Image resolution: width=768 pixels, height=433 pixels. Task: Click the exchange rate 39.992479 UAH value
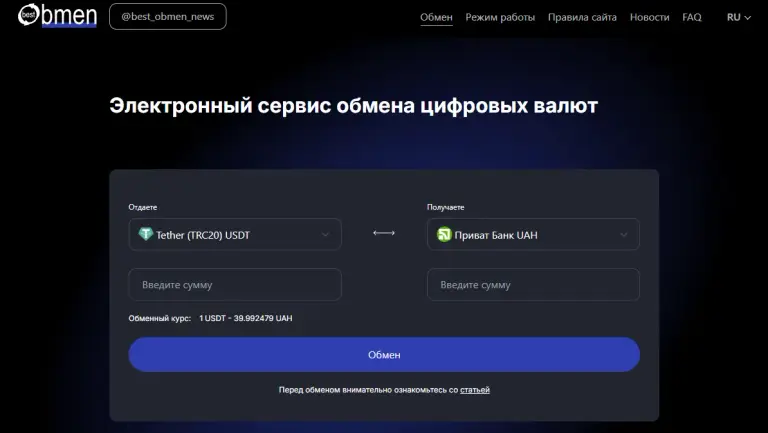pyautogui.click(x=263, y=318)
